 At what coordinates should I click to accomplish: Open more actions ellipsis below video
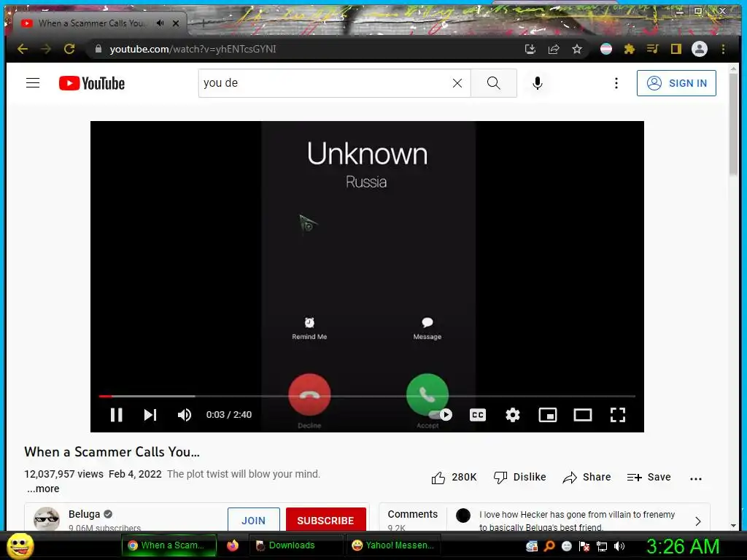pos(696,478)
